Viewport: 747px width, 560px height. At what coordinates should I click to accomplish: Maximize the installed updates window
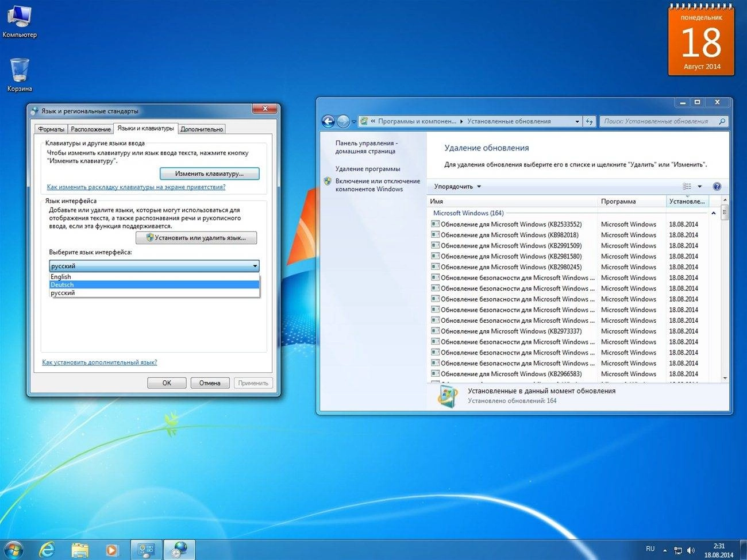click(697, 102)
